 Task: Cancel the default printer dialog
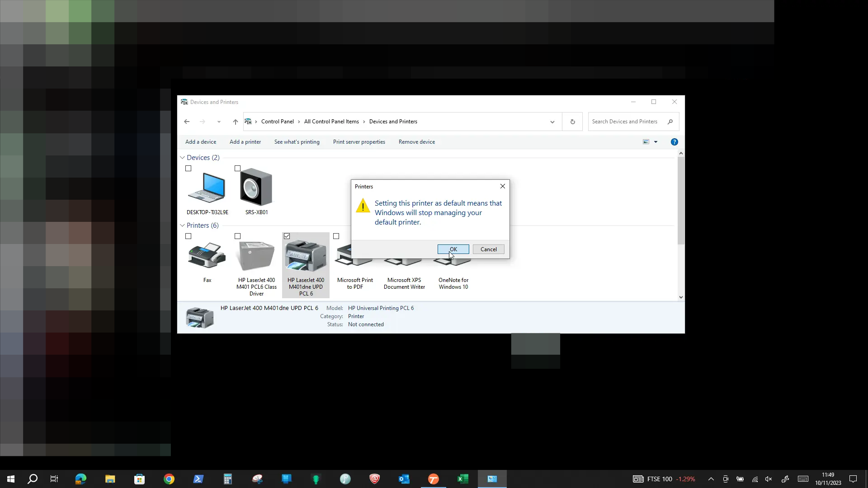click(488, 249)
